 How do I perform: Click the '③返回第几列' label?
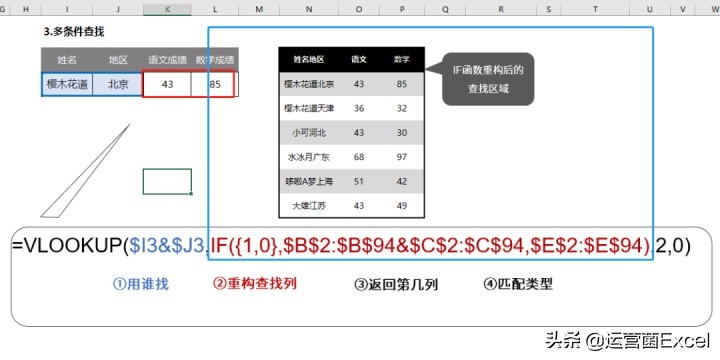[396, 285]
